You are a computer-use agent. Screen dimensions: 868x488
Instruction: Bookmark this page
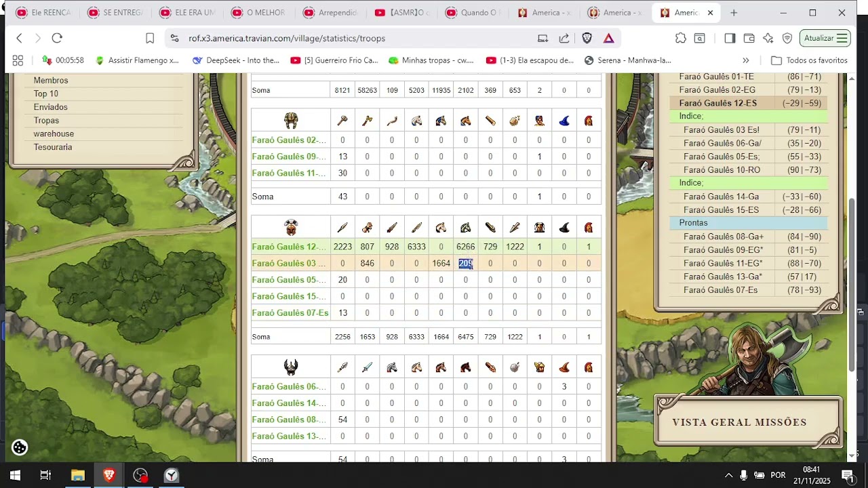coord(150,39)
